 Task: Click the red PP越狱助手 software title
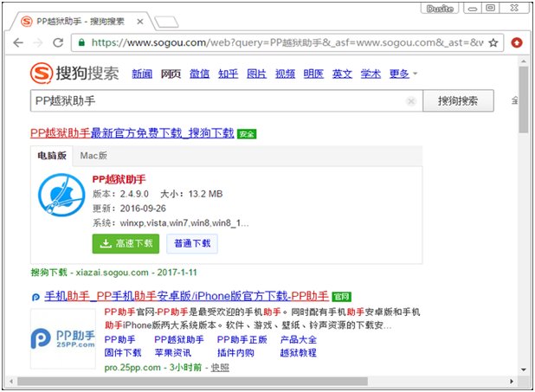tap(119, 179)
